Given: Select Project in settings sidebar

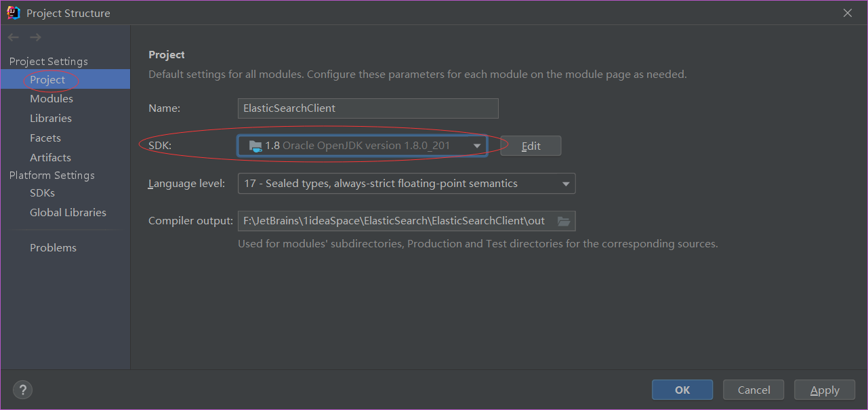Looking at the screenshot, I should 47,79.
